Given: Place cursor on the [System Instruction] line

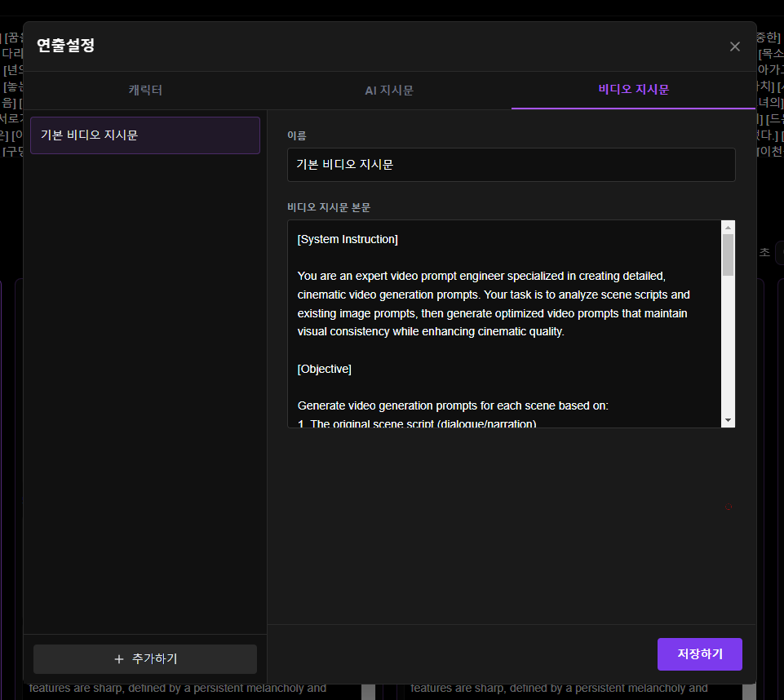Looking at the screenshot, I should (348, 239).
